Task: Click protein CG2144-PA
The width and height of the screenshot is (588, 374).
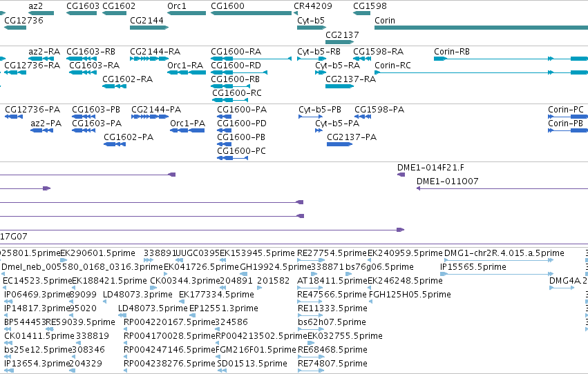Action: [150, 117]
